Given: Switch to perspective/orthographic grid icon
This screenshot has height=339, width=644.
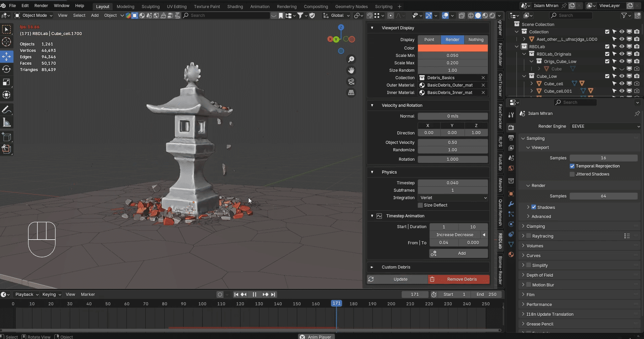Looking at the screenshot, I should point(351,93).
